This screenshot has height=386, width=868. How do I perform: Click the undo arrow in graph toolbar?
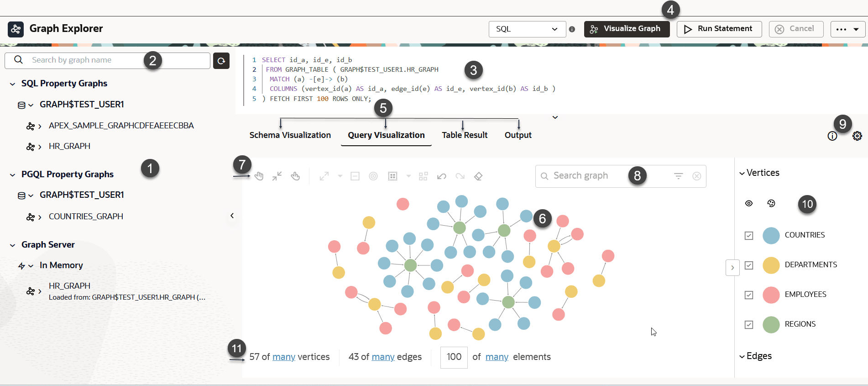441,176
